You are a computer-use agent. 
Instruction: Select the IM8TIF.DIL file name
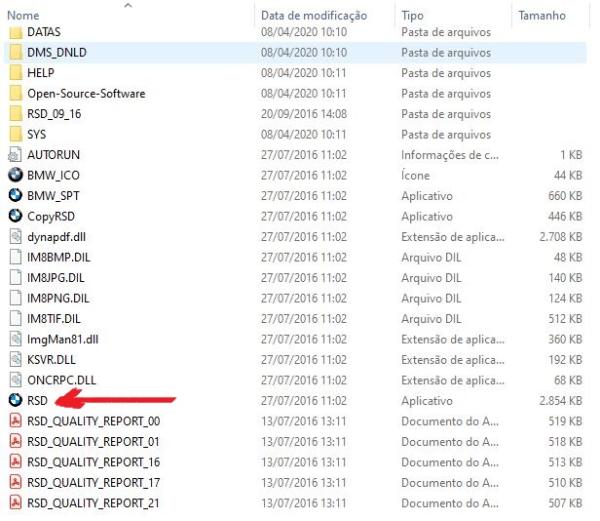point(54,319)
